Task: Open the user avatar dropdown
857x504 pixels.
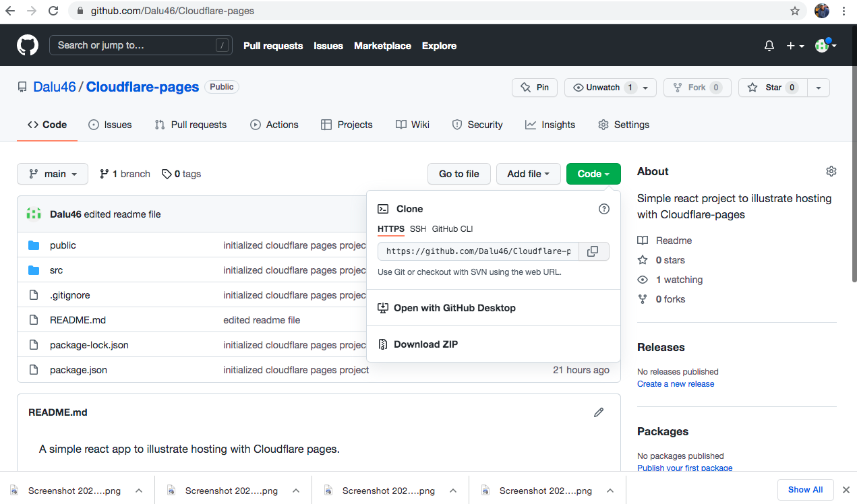Action: [826, 45]
